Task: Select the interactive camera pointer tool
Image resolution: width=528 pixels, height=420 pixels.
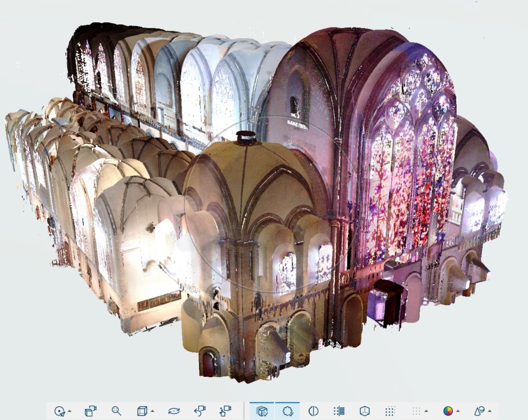Action: coord(225,411)
